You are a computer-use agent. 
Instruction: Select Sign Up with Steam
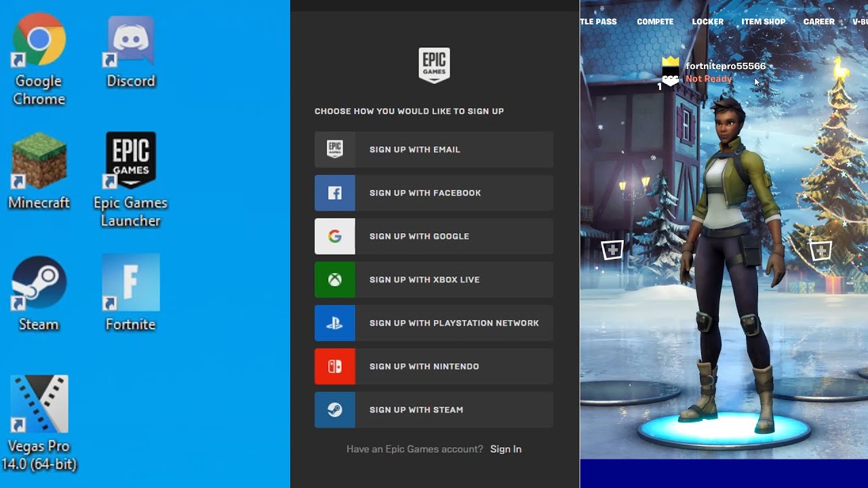(x=434, y=410)
